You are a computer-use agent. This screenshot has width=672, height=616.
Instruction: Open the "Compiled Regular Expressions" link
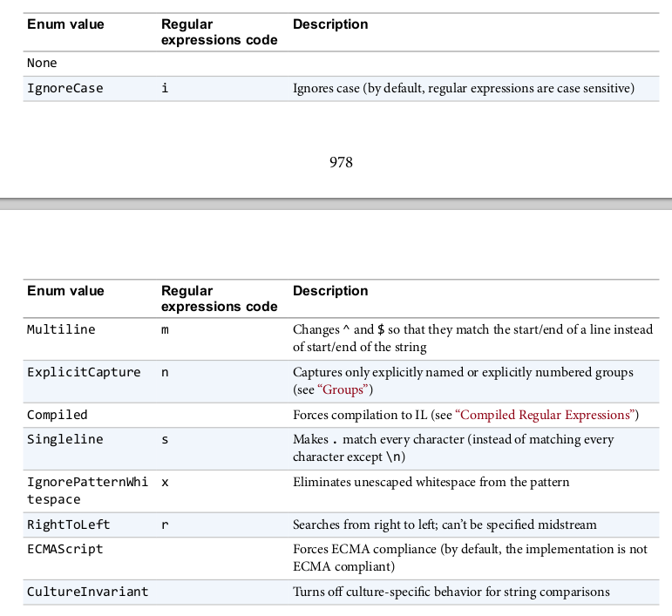(546, 415)
